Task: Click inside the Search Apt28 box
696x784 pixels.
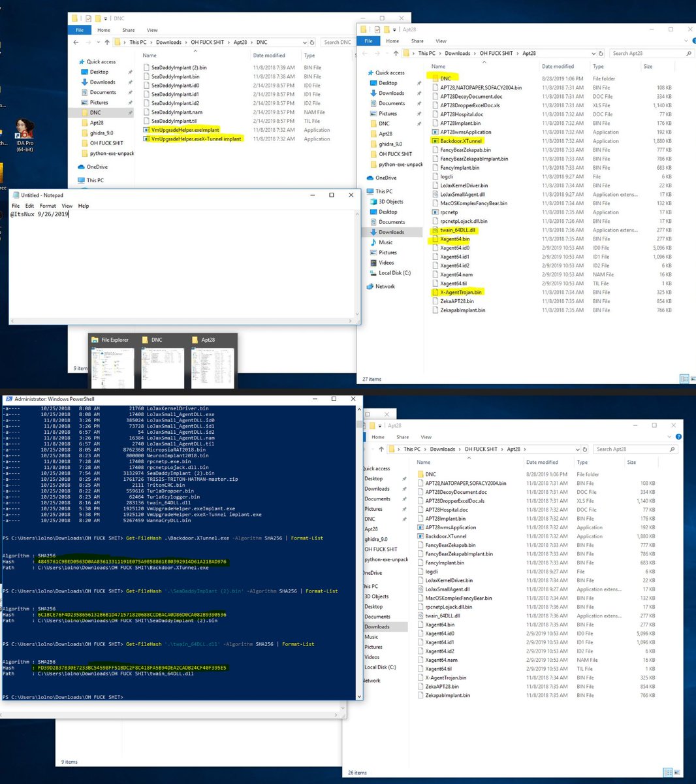Action: click(x=650, y=53)
